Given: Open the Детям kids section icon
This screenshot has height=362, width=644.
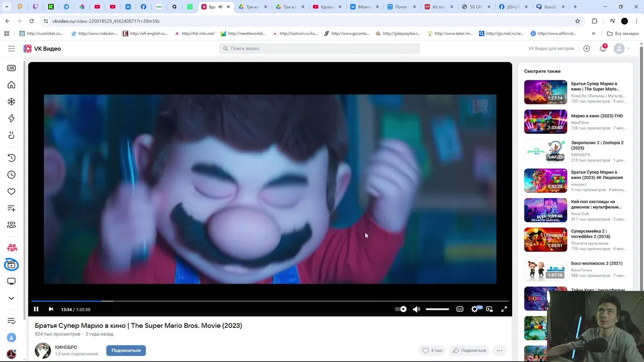Looking at the screenshot, I should click(11, 248).
